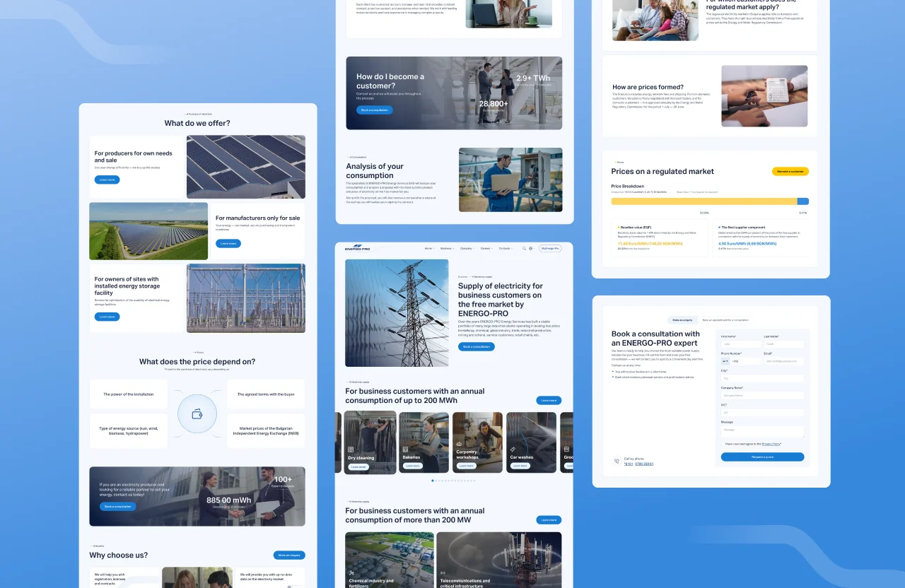Click Book a consultation under Supply of electricity
This screenshot has width=905, height=588.
tap(477, 347)
